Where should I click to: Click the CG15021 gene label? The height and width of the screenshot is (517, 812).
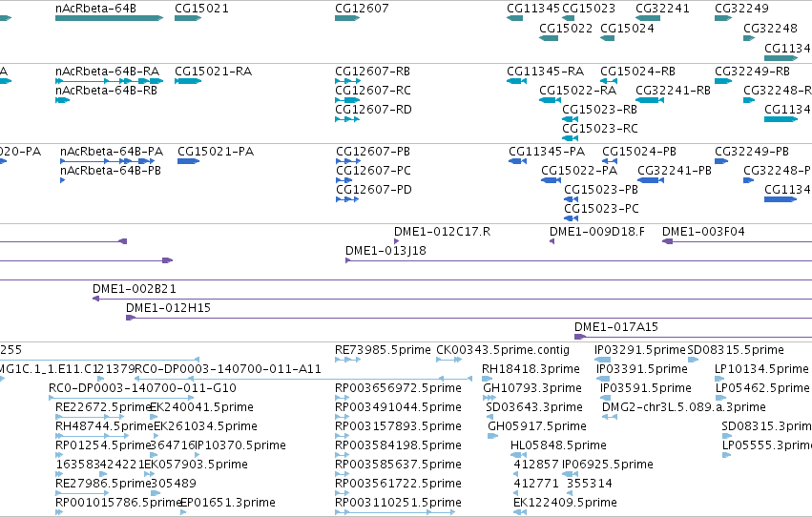[x=201, y=9]
